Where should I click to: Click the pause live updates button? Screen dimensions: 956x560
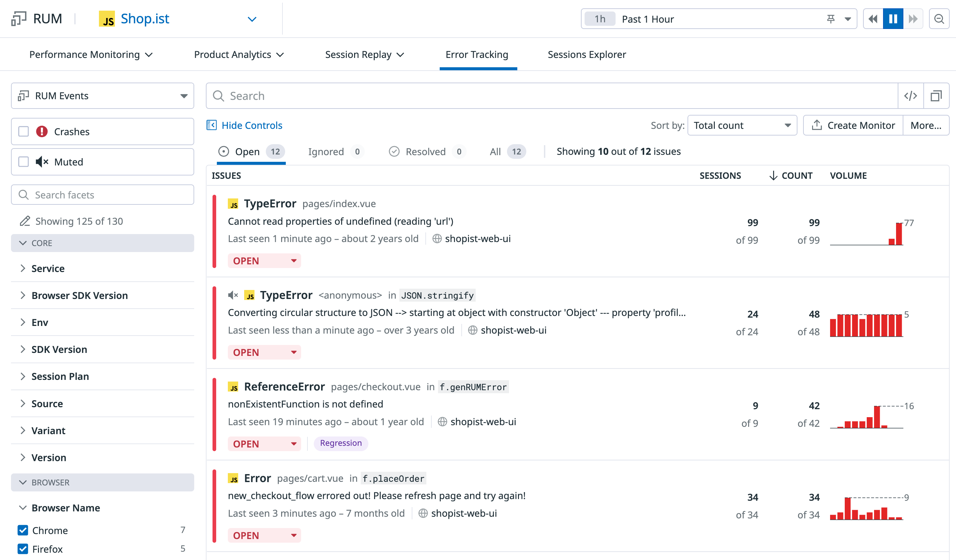[893, 19]
